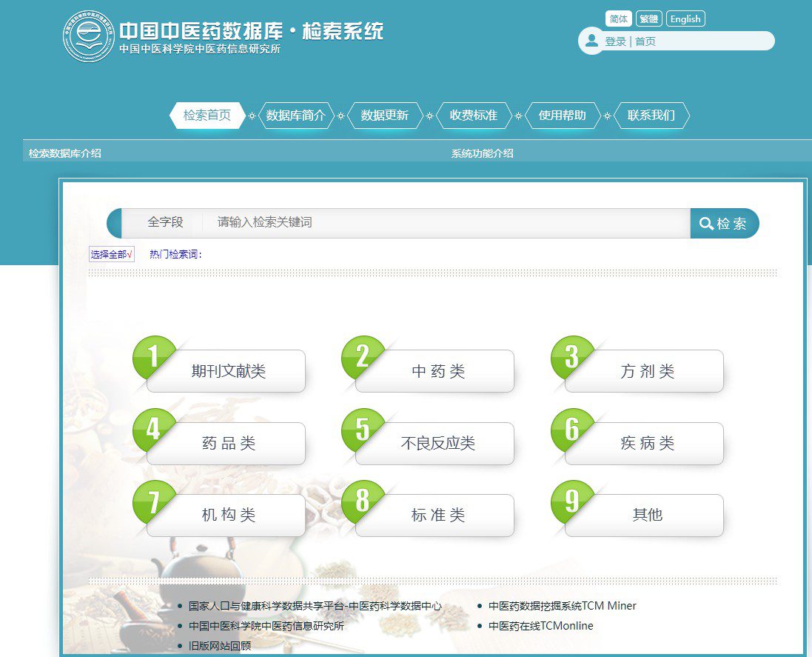Screen dimensions: 812x657
Task: Click the 登录 login link
Action: (x=615, y=41)
